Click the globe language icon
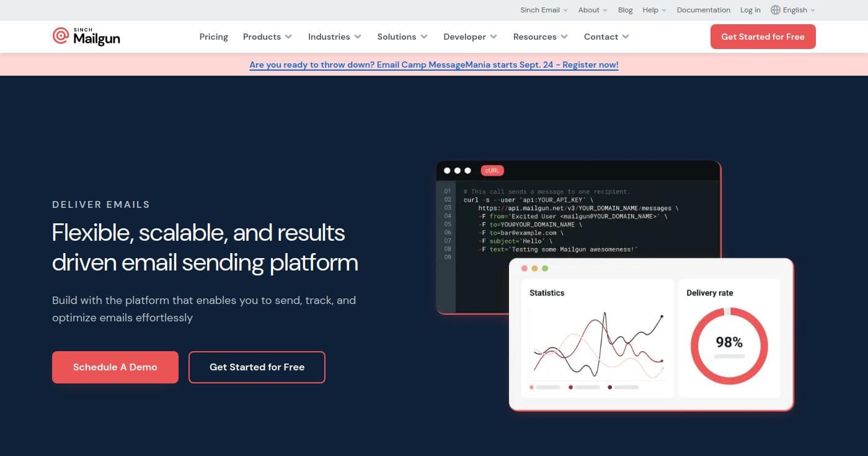This screenshot has width=868, height=456. pyautogui.click(x=775, y=10)
